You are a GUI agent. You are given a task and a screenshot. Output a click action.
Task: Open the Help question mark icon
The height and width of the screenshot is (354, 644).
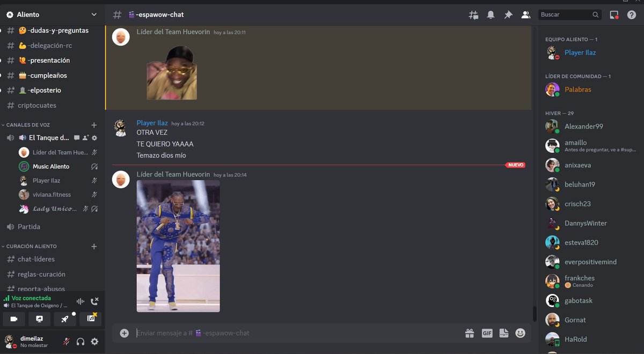coord(632,15)
